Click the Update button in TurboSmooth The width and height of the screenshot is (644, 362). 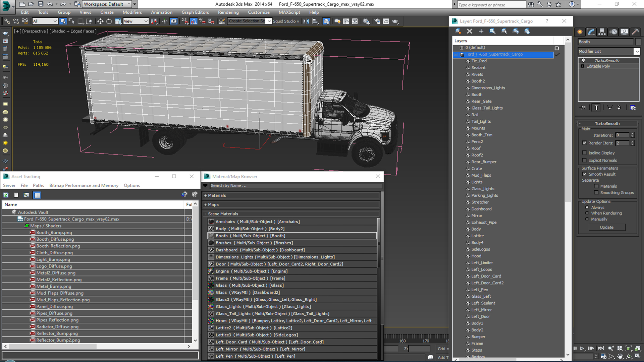point(606,227)
